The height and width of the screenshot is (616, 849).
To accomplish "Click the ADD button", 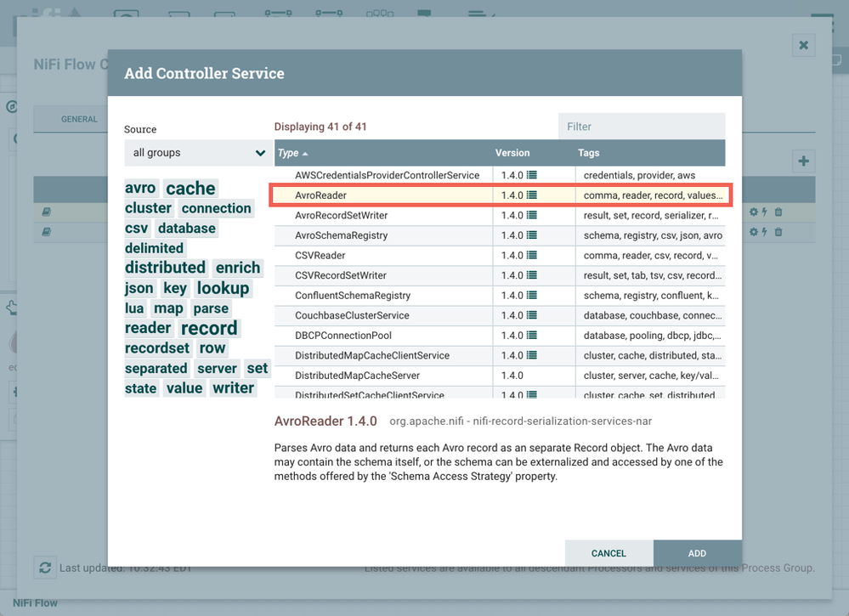I will tap(697, 553).
